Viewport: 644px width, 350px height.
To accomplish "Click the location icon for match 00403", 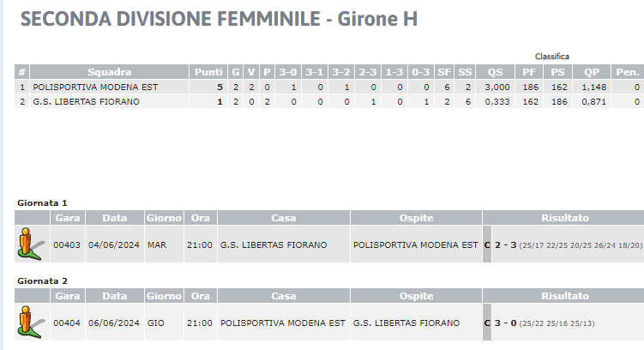I will tap(31, 244).
